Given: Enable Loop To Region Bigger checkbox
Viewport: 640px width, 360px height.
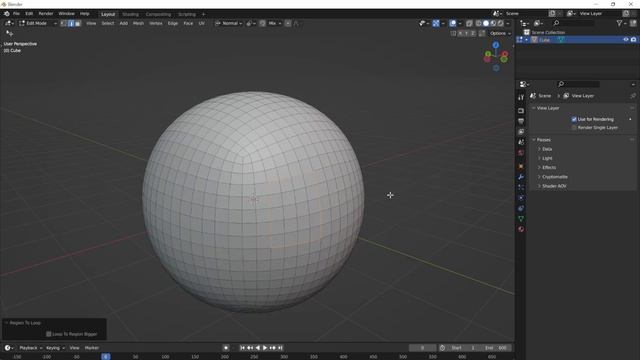Looking at the screenshot, I should coord(49,334).
